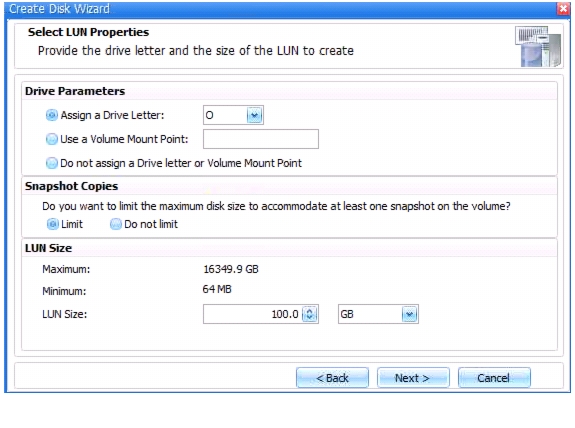Click the LUN Size value field
Image resolution: width=575 pixels, height=428 pixels.
tap(253, 314)
